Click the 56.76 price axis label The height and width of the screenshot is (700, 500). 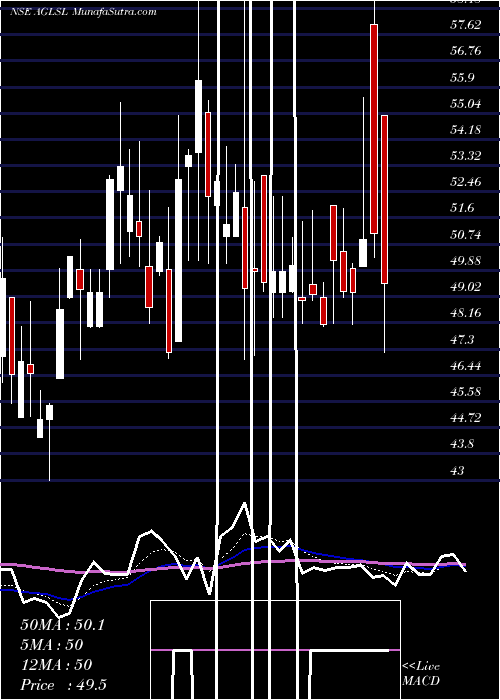(466, 50)
